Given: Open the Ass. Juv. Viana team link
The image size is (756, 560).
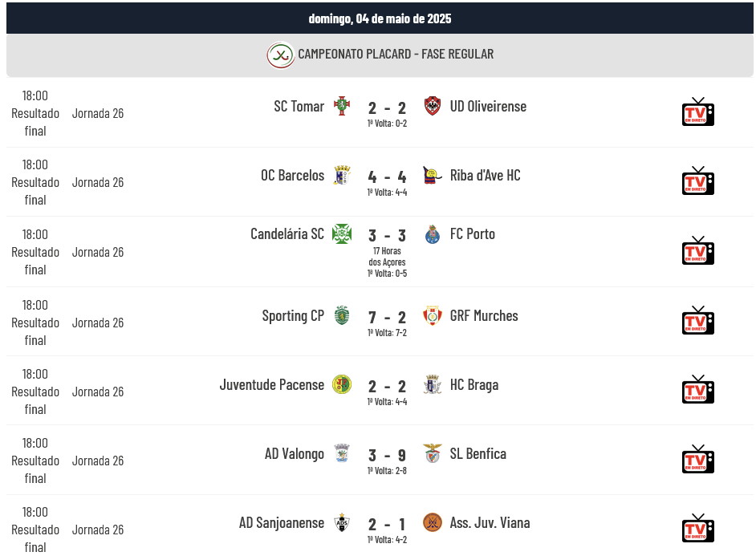Looking at the screenshot, I should click(x=490, y=523).
